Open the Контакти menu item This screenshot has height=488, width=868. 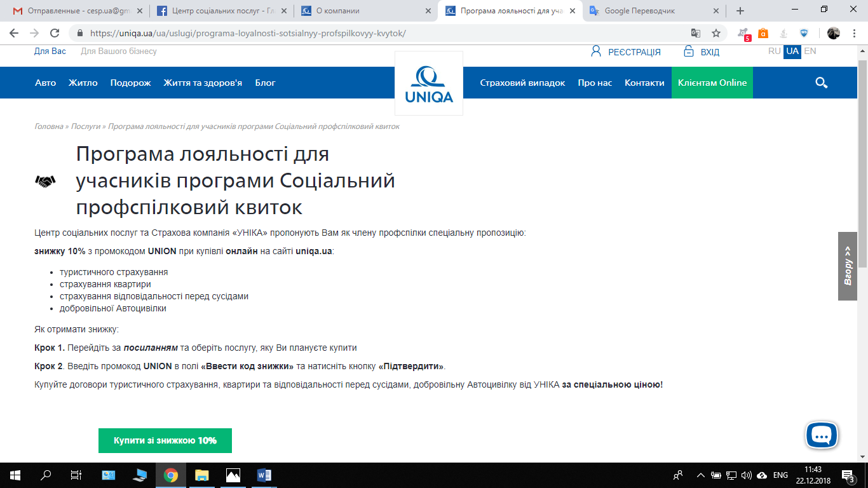(x=644, y=83)
